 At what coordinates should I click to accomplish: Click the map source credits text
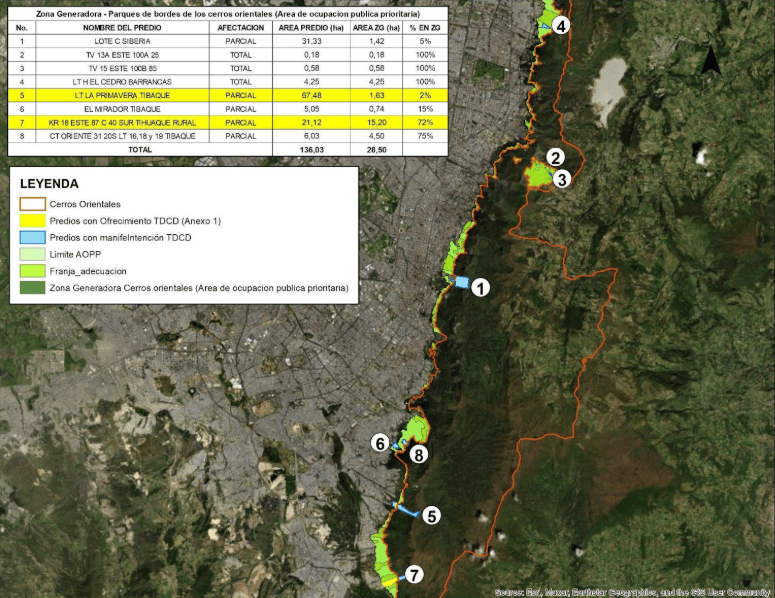pos(633,592)
